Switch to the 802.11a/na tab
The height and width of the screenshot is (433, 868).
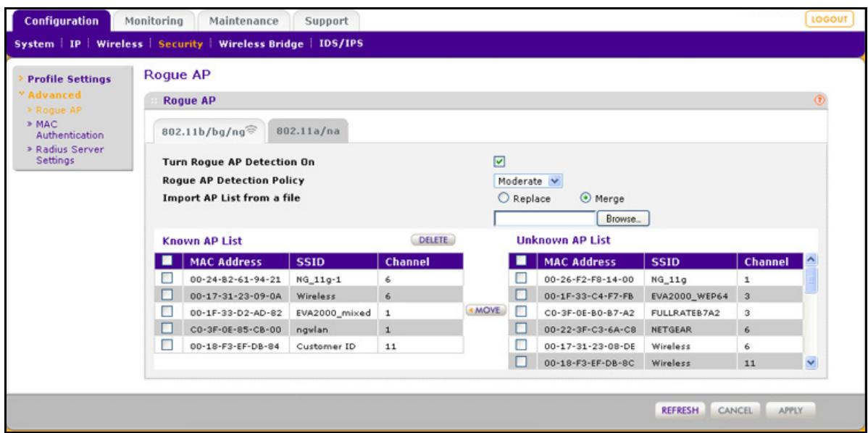[x=308, y=133]
